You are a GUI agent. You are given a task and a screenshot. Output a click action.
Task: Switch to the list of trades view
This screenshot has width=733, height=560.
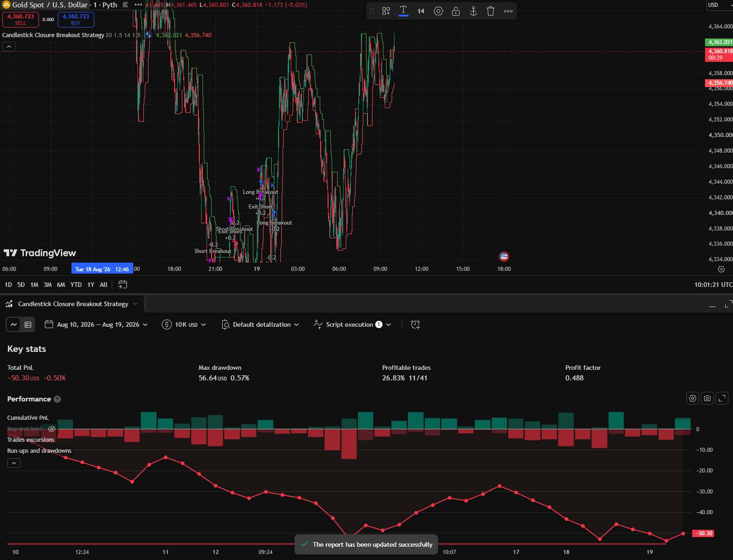[28, 324]
